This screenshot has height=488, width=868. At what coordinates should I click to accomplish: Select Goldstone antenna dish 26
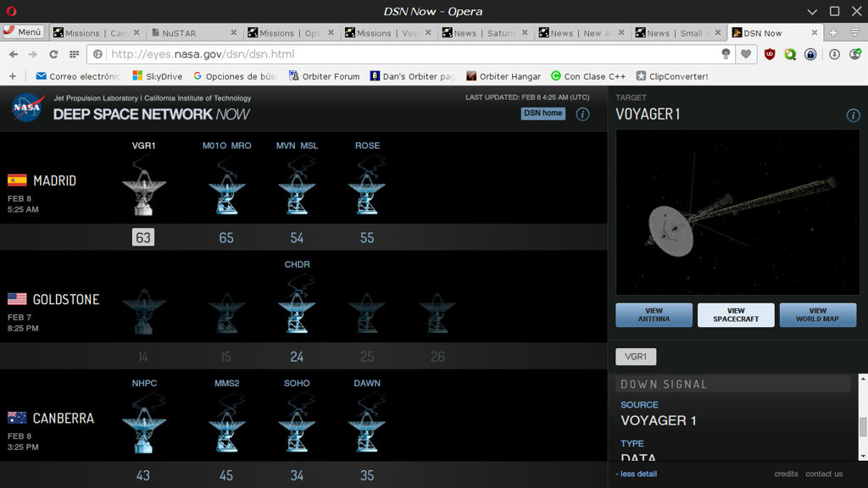coord(437,313)
